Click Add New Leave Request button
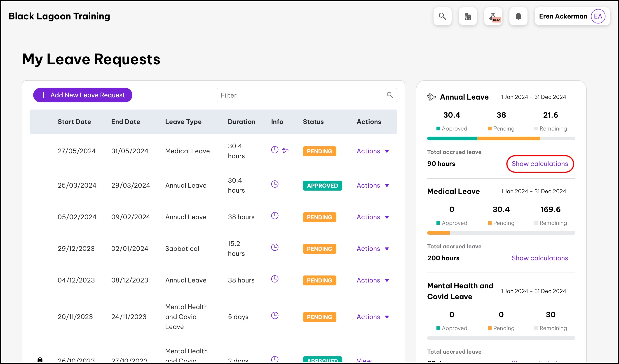 (x=82, y=95)
